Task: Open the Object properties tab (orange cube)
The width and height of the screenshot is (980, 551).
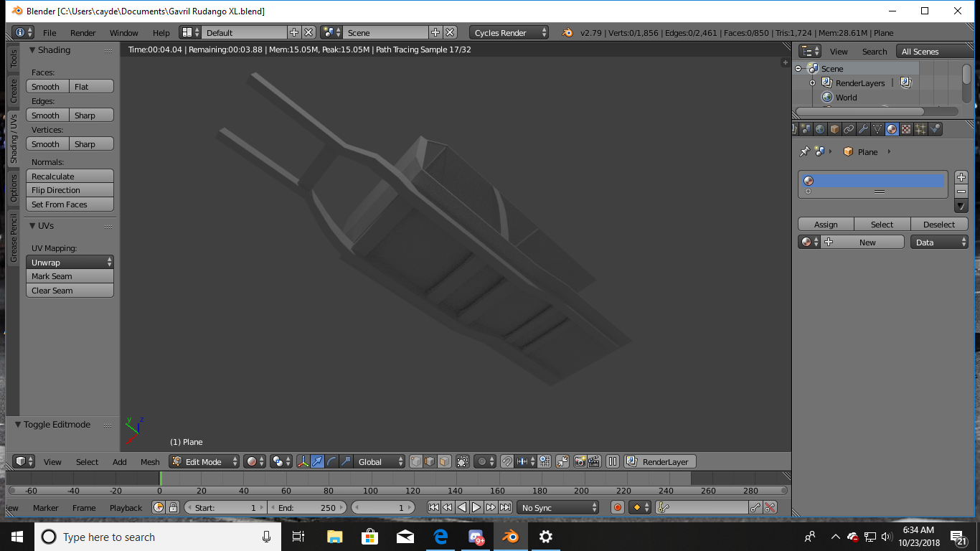Action: click(x=834, y=129)
